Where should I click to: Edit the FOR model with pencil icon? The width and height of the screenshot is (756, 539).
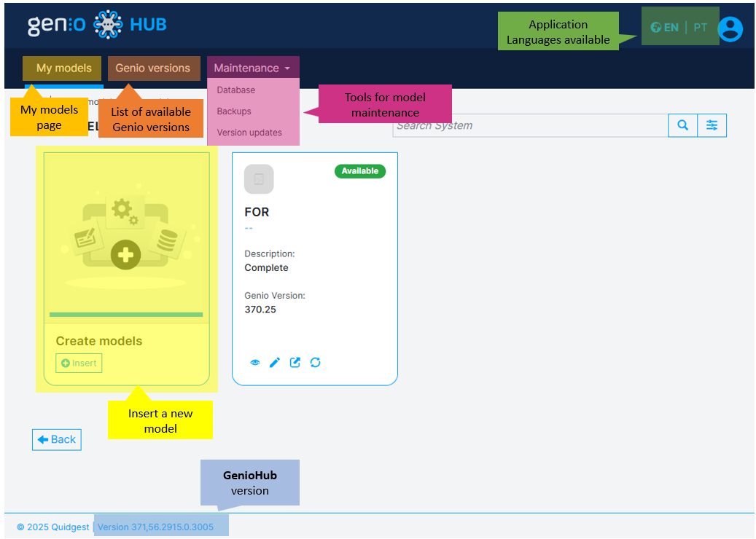275,363
